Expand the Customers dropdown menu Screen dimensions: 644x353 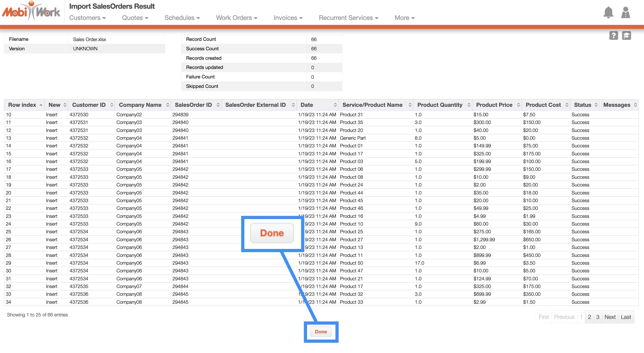pos(88,18)
